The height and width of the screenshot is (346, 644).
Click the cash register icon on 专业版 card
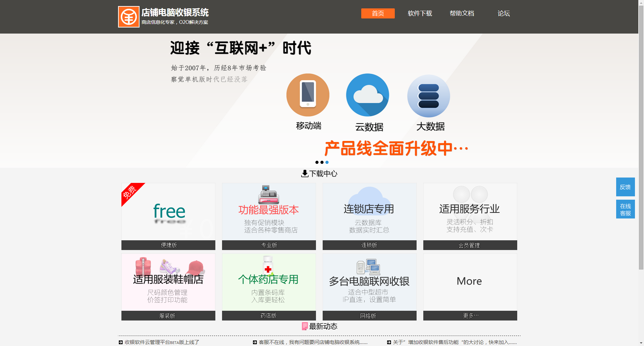268,195
